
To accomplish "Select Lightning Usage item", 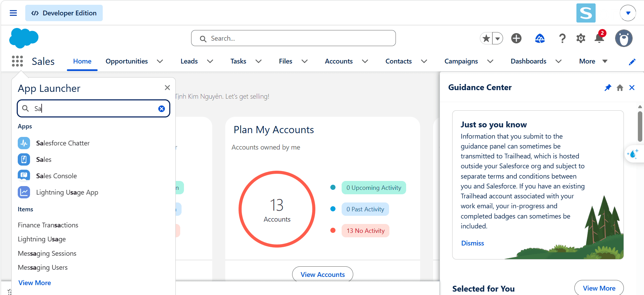I will (x=42, y=239).
